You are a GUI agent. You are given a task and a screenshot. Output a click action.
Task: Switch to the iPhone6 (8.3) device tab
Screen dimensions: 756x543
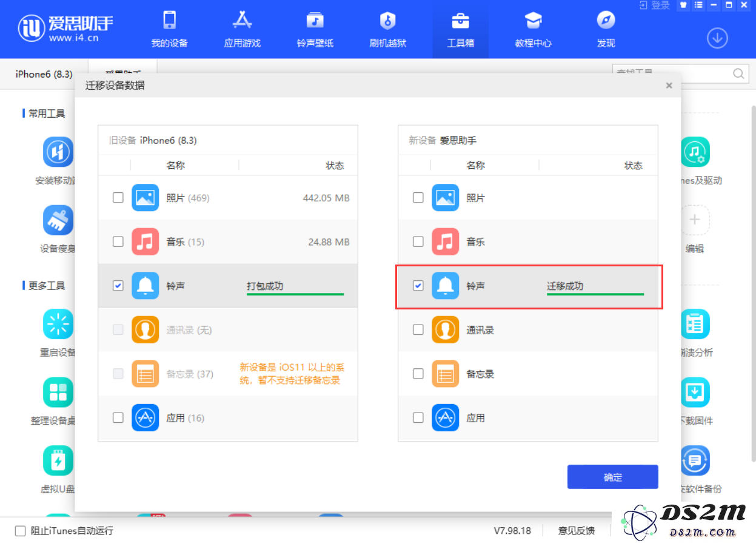[x=44, y=74]
